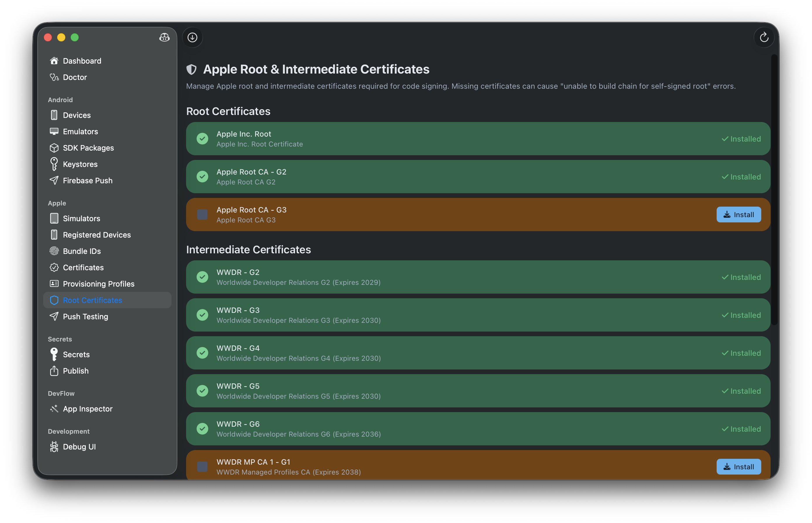Click the Certificates seal icon
The height and width of the screenshot is (523, 812).
tap(54, 267)
